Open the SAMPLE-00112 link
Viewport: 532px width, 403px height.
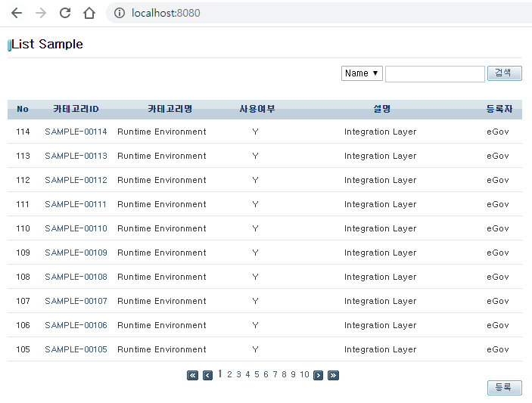click(x=76, y=180)
